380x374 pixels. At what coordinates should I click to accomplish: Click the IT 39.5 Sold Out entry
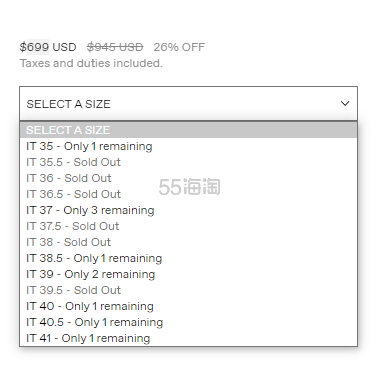[x=188, y=290]
